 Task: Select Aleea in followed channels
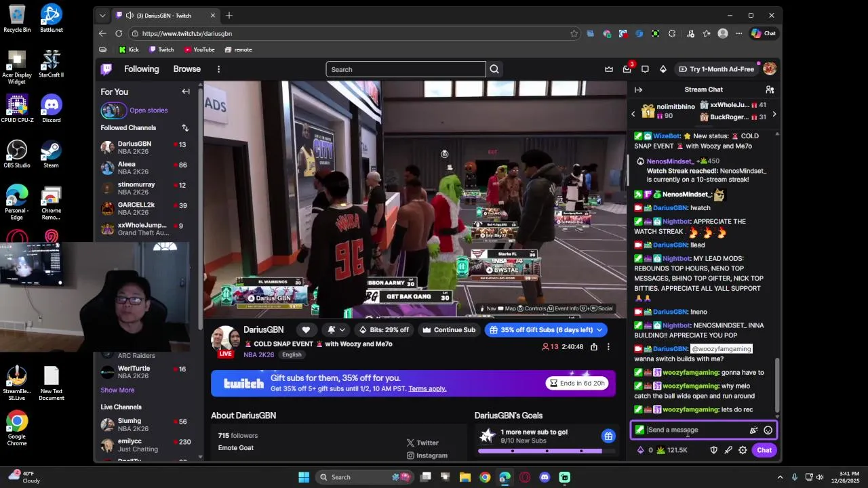144,168
